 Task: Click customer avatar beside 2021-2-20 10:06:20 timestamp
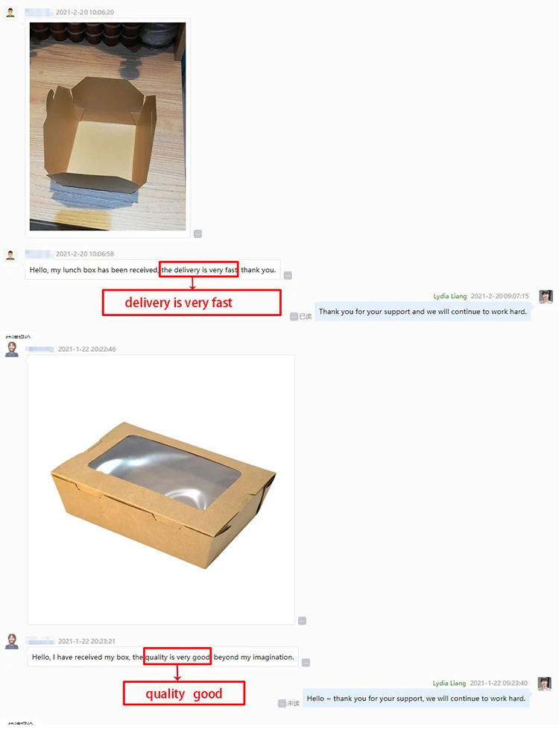pos(10,13)
